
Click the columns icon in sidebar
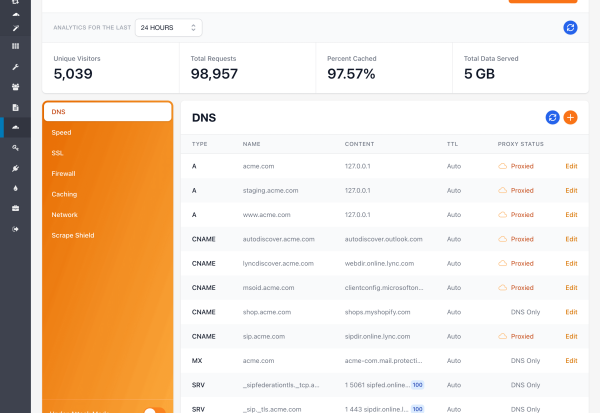[x=15, y=46]
